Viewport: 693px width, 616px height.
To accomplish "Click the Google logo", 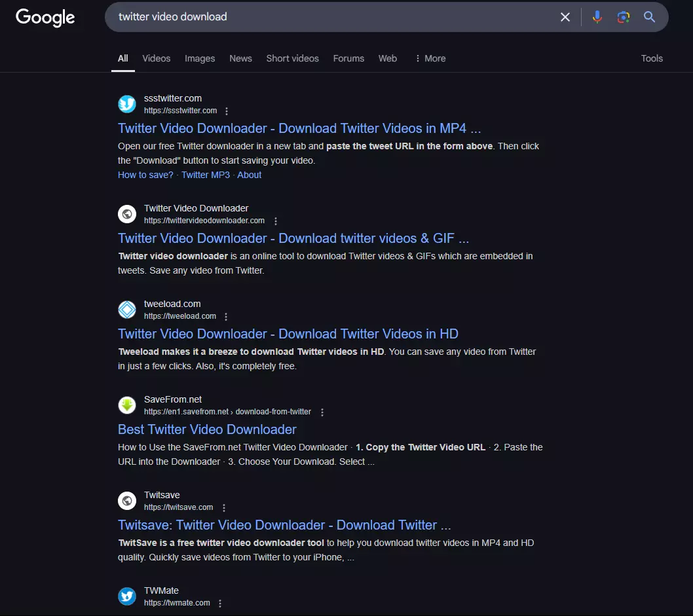I will (45, 17).
